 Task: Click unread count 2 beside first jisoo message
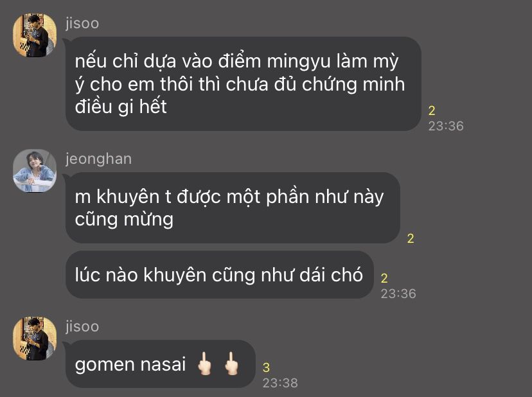(432, 110)
